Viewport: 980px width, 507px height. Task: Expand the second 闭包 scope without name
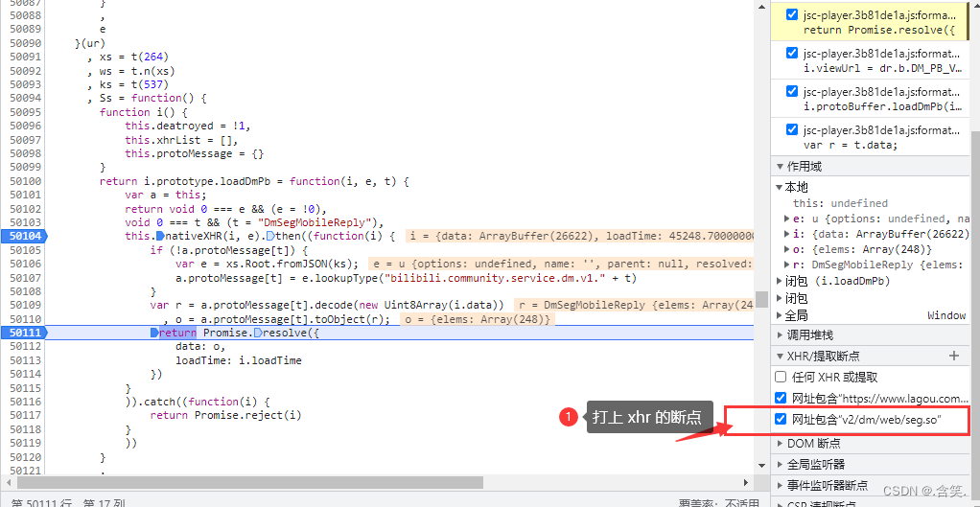click(x=780, y=298)
